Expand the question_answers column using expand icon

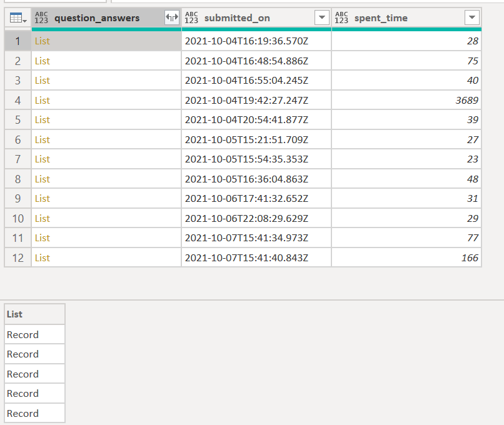pos(171,17)
